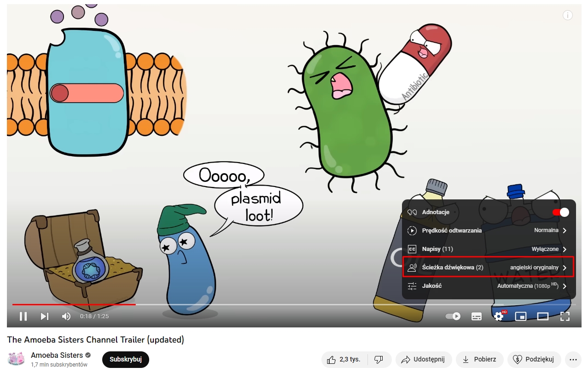Open Ścieżka dźwiękowa audio track menu
588x373 pixels.
(489, 268)
